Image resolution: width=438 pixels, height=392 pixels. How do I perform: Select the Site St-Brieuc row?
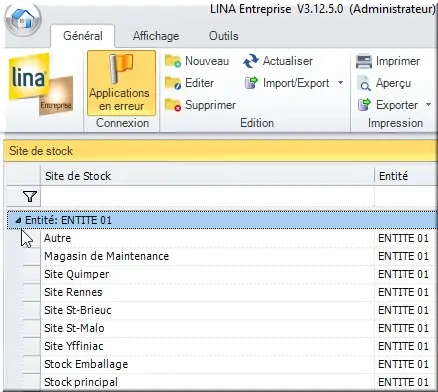[230, 310]
